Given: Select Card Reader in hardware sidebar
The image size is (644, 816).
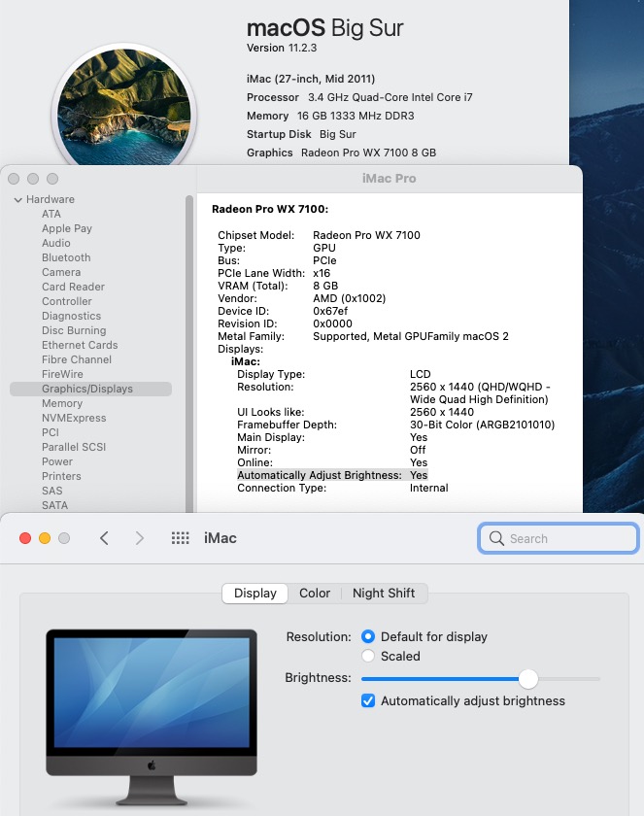Looking at the screenshot, I should (74, 287).
